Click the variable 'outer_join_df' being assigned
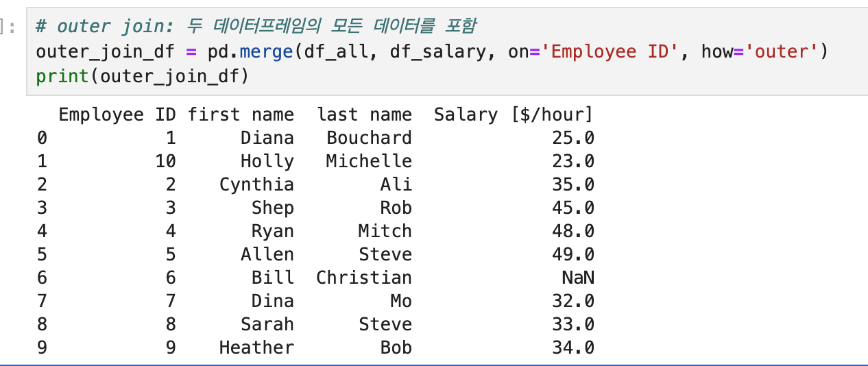The image size is (868, 366). [x=106, y=51]
